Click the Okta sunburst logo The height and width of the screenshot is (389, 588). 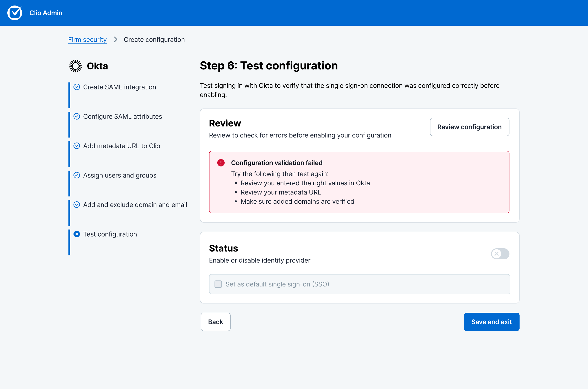coord(75,66)
